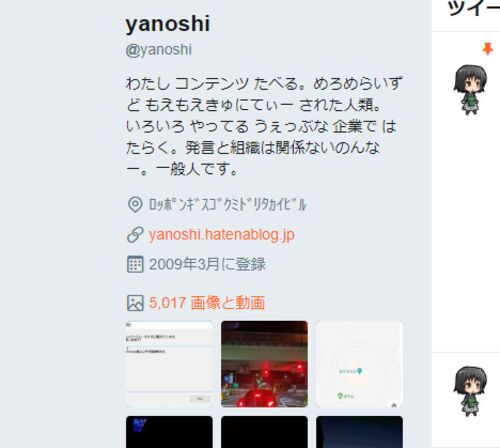This screenshot has width=500, height=448.
Task: Click the @yanoshi handle
Action: click(159, 50)
